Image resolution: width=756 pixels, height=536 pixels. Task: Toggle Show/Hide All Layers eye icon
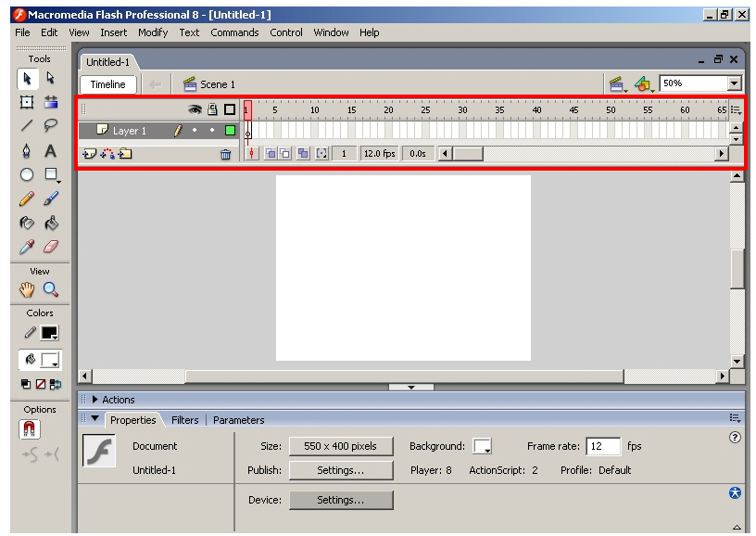click(195, 109)
